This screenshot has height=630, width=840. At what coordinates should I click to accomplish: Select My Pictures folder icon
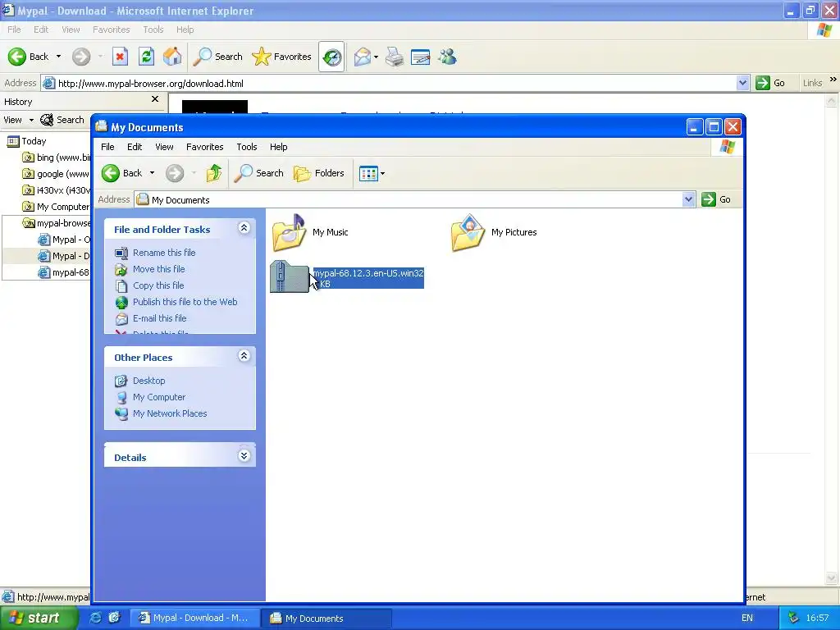(x=468, y=232)
